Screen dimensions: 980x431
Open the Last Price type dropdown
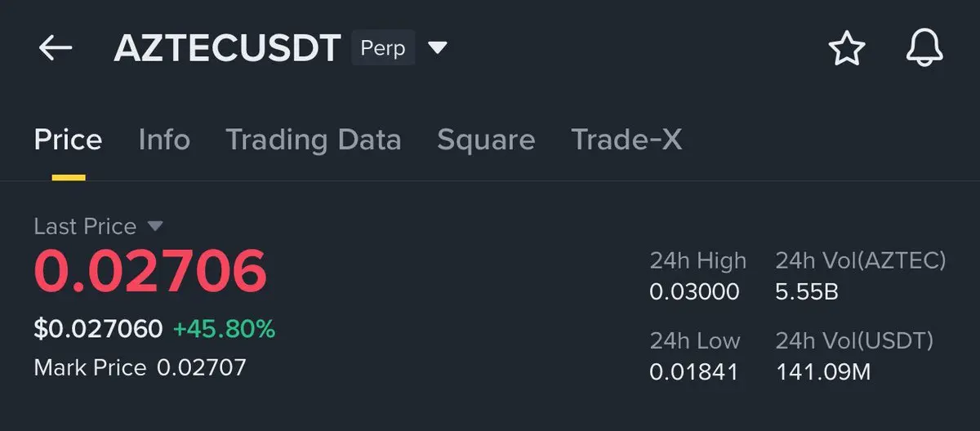[155, 226]
